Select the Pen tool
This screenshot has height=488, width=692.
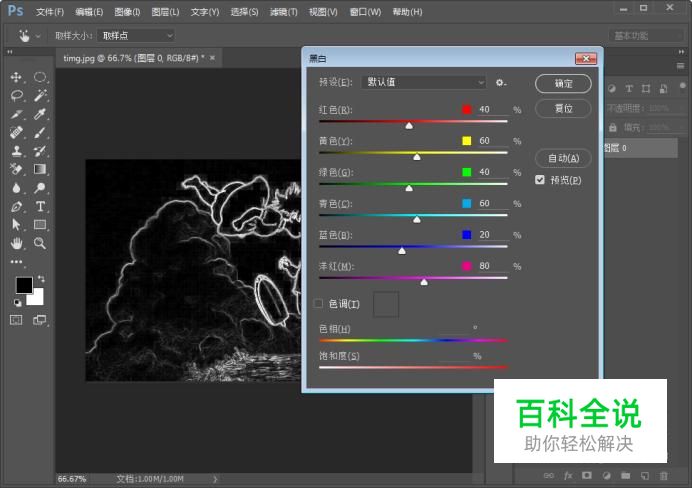pos(16,206)
